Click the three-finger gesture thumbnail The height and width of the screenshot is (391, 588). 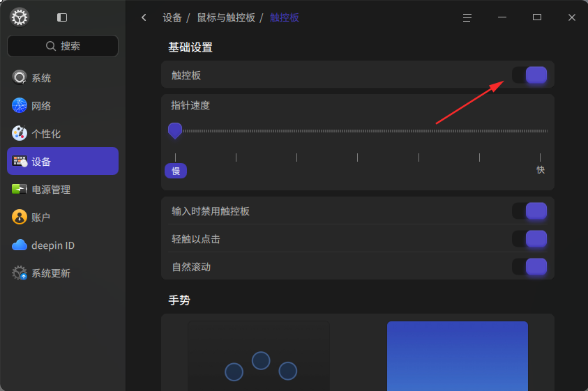(x=259, y=355)
